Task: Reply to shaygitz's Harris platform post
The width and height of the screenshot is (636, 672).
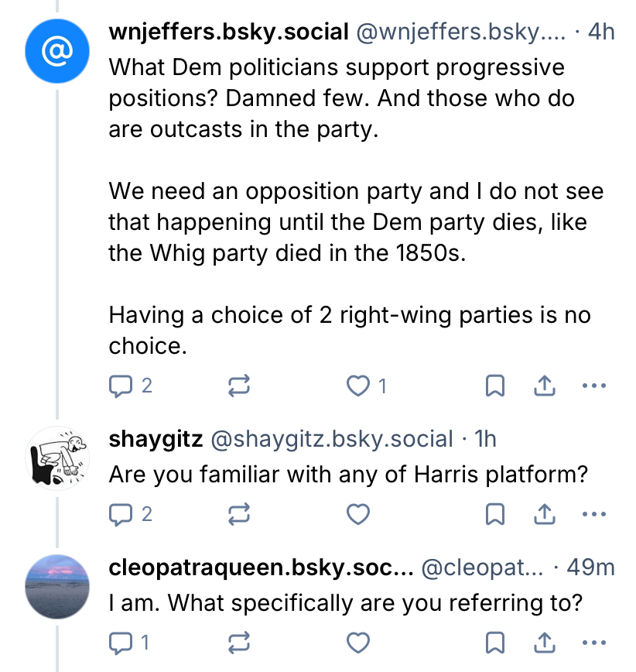Action: 121,513
